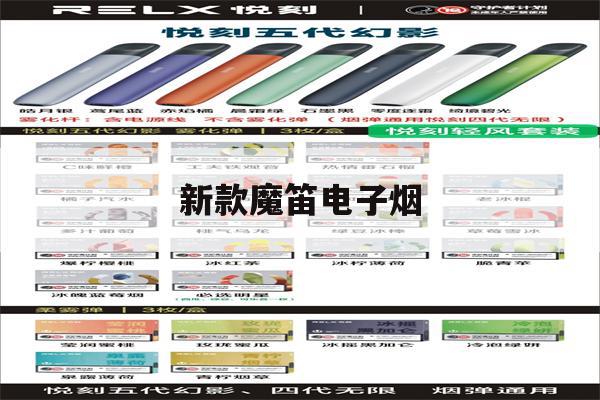Click the 悦刻五代幻影 title heading
Image resolution: width=600 pixels, height=400 pixels.
[300, 32]
